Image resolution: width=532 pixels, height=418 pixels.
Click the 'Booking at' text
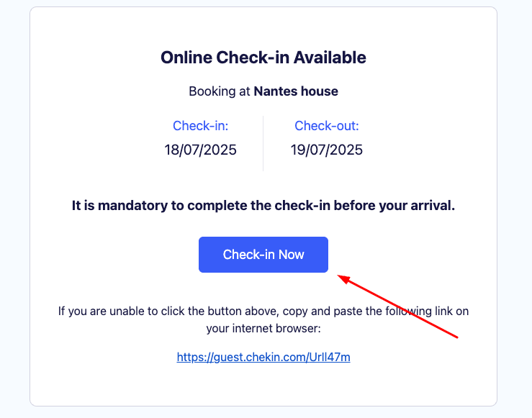click(220, 91)
